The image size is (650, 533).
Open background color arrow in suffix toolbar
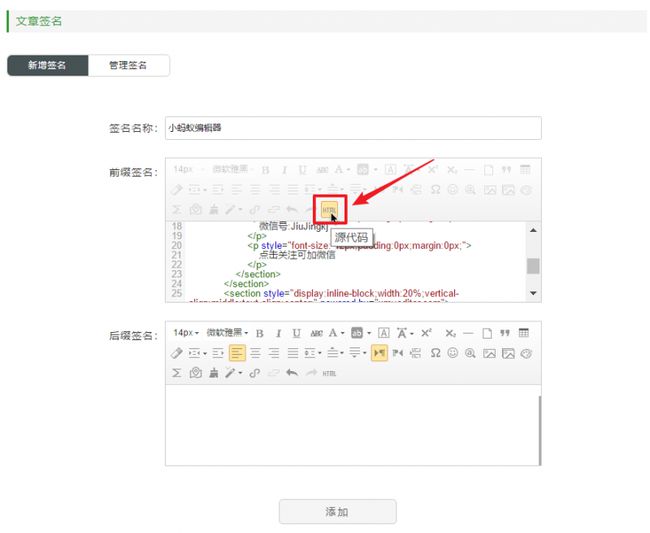click(x=369, y=333)
